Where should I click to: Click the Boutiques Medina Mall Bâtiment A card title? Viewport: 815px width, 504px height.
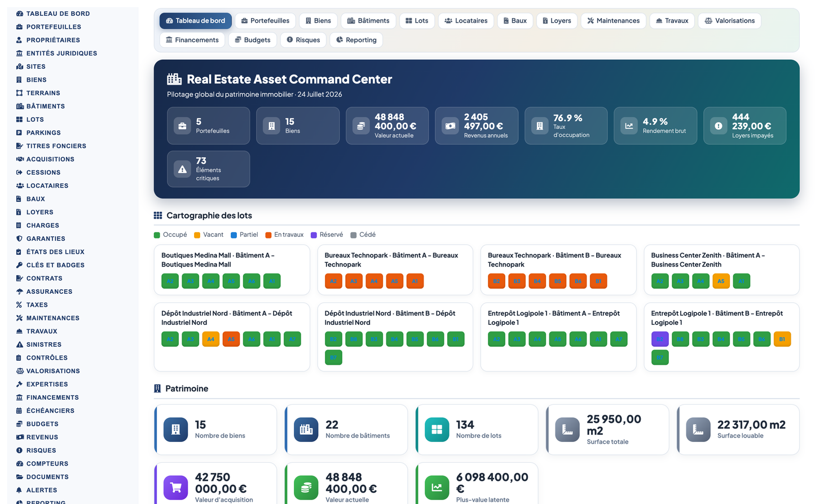pyautogui.click(x=218, y=260)
